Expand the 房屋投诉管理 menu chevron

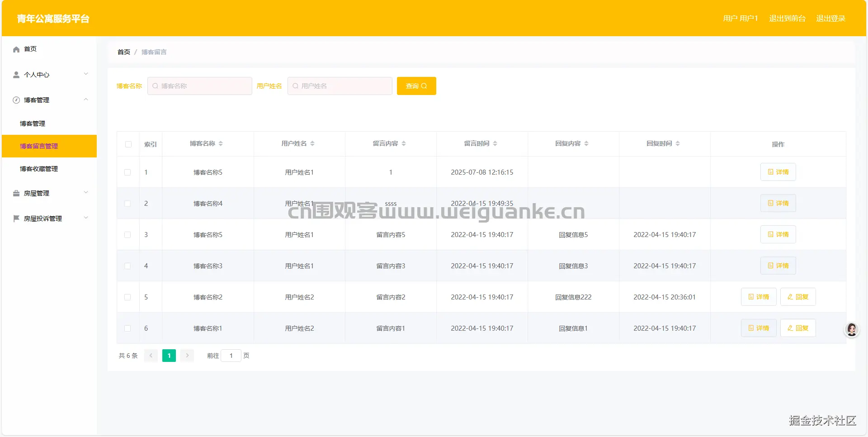tap(86, 218)
